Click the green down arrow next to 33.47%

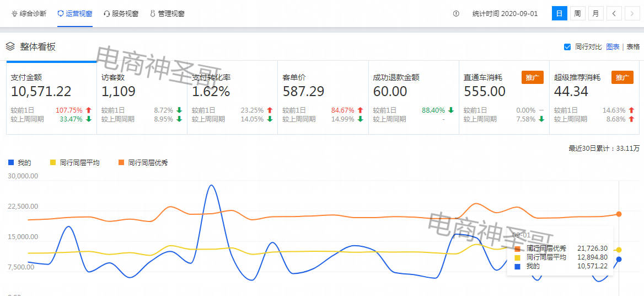(x=88, y=119)
